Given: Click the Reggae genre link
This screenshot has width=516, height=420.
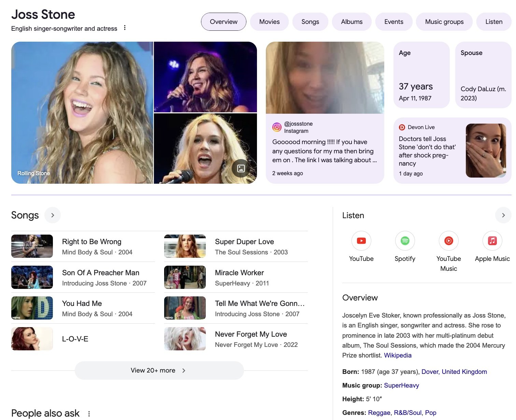Looking at the screenshot, I should pyautogui.click(x=379, y=413).
